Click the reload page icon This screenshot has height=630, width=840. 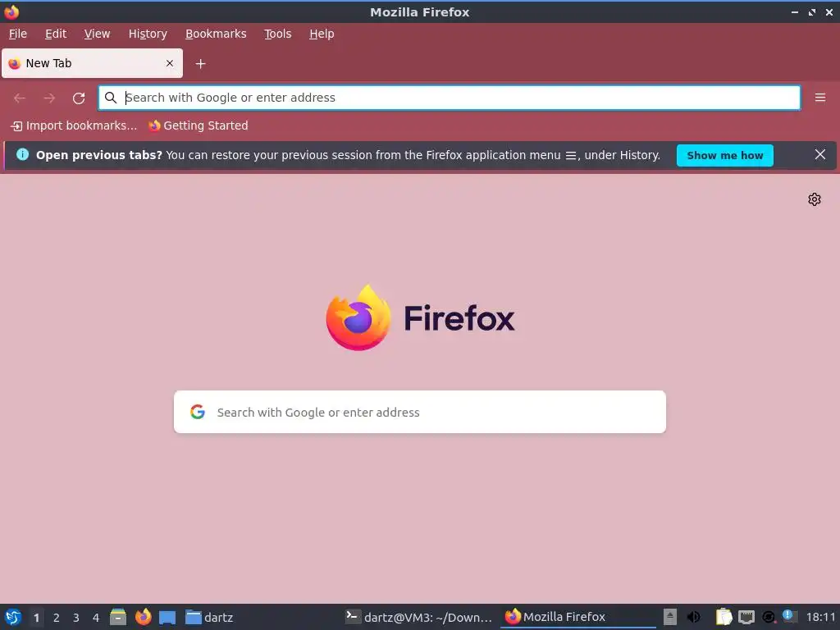(x=79, y=98)
